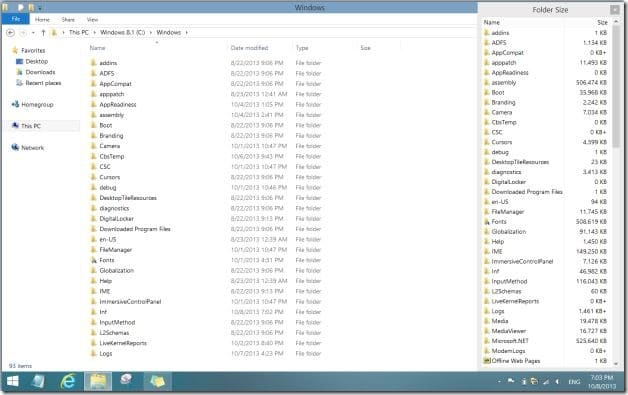The height and width of the screenshot is (395, 628).
Task: Go up one folder level
Action: (x=43, y=32)
